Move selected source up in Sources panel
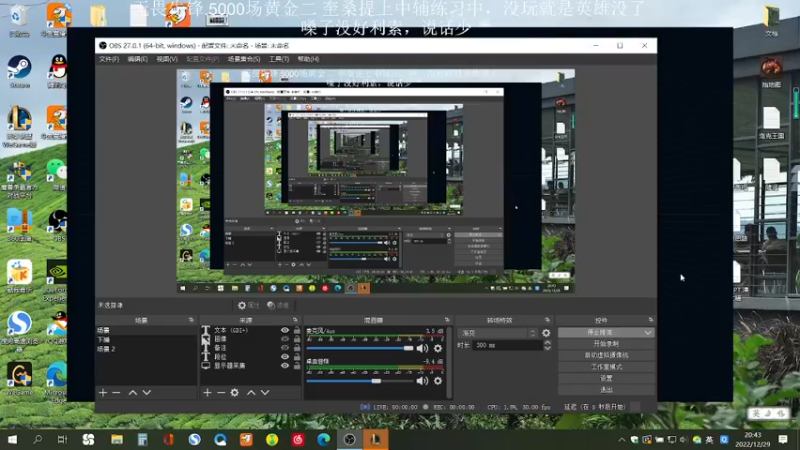800x450 pixels. coord(251,392)
